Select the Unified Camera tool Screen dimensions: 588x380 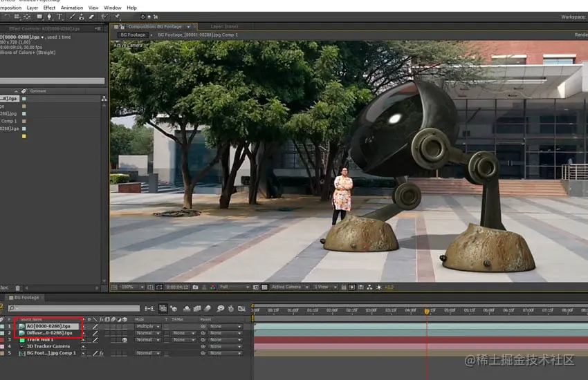[x=17, y=17]
